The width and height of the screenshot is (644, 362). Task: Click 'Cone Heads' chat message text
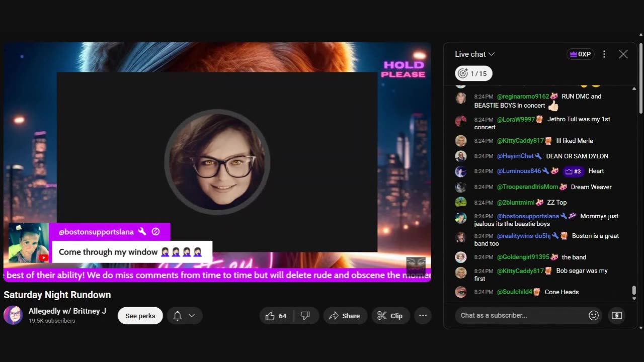[561, 292]
